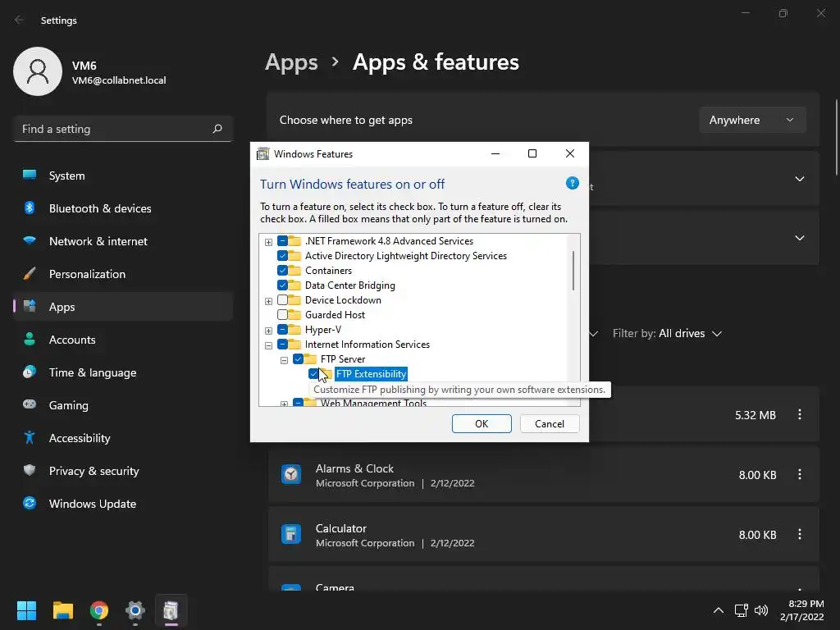Uncheck the Data Center Bridging checkbox
Image resolution: width=840 pixels, height=630 pixels.
[x=282, y=285]
